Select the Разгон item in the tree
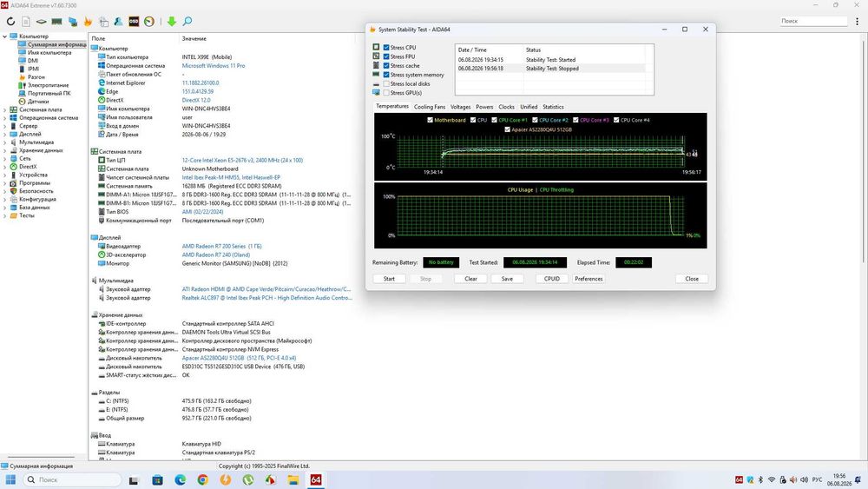This screenshot has height=489, width=868. point(36,77)
